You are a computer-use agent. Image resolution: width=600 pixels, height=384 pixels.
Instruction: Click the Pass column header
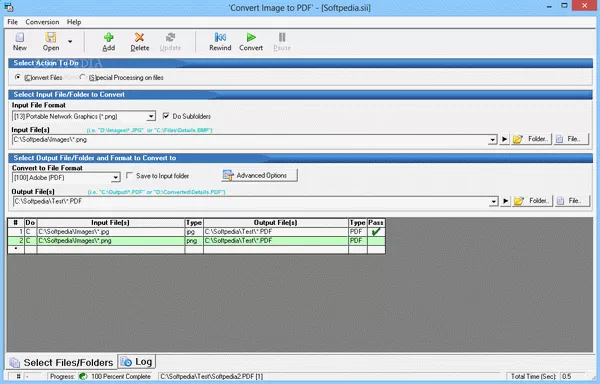click(376, 223)
